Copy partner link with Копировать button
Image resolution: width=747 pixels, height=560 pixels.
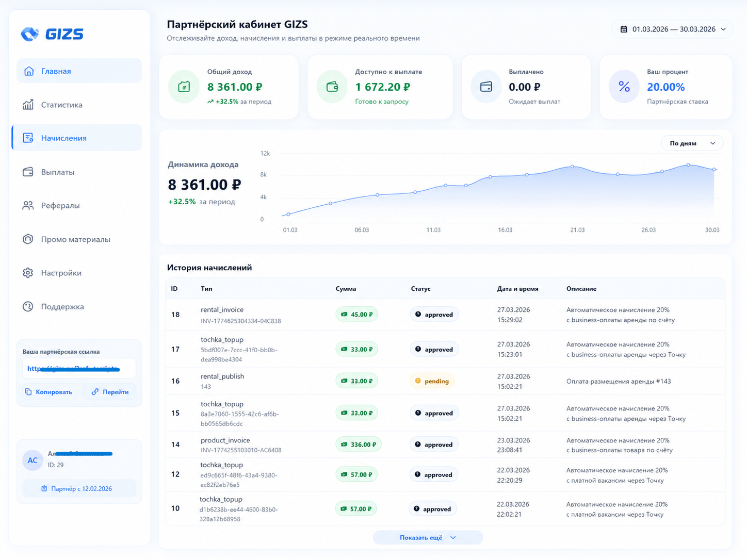[48, 392]
